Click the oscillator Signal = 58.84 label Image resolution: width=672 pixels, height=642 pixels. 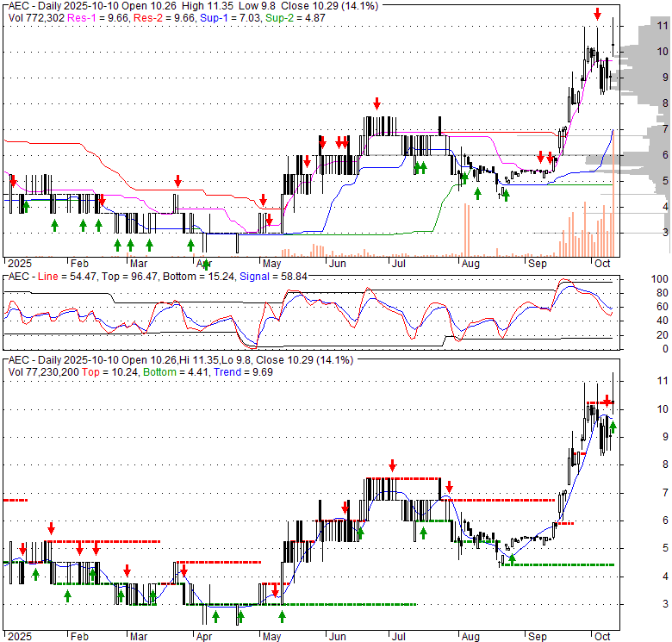273,277
